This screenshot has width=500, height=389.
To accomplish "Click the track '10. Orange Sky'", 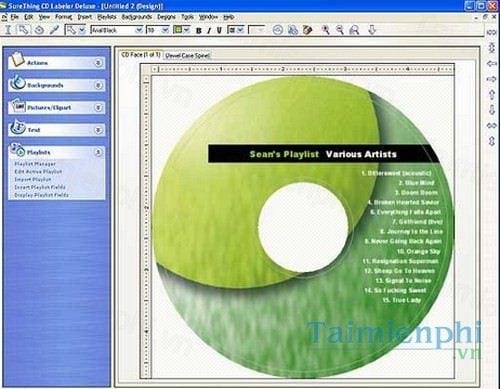I will (418, 251).
